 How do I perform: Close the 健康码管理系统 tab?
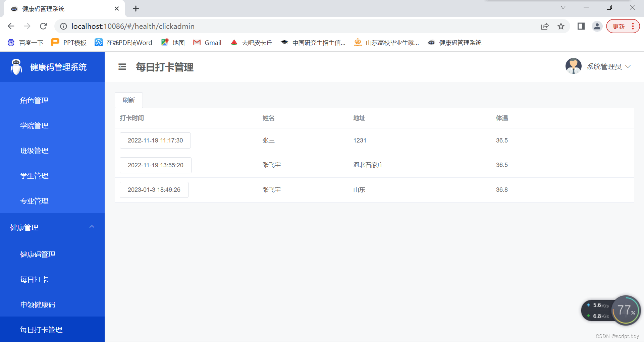pos(117,9)
